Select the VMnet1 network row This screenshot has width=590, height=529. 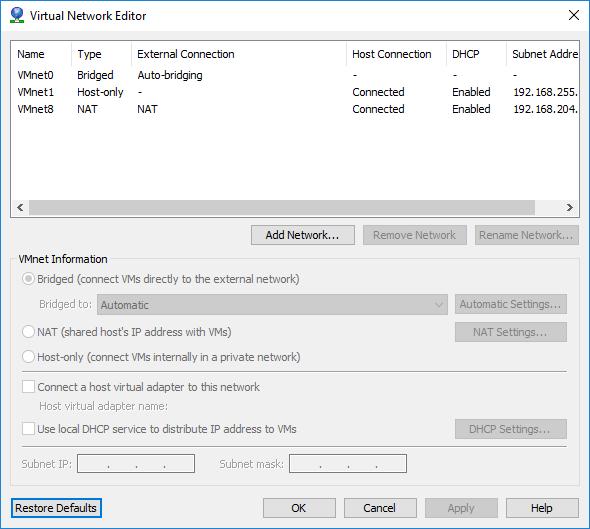point(295,92)
